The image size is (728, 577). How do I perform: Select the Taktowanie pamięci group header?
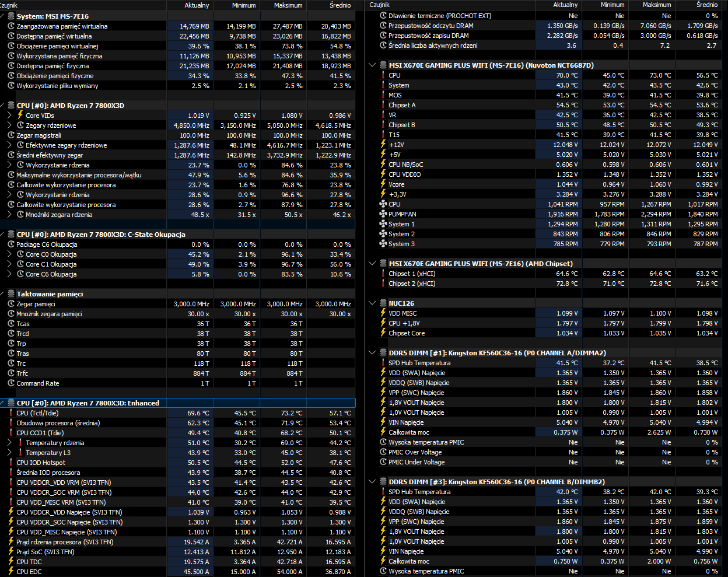pos(177,294)
